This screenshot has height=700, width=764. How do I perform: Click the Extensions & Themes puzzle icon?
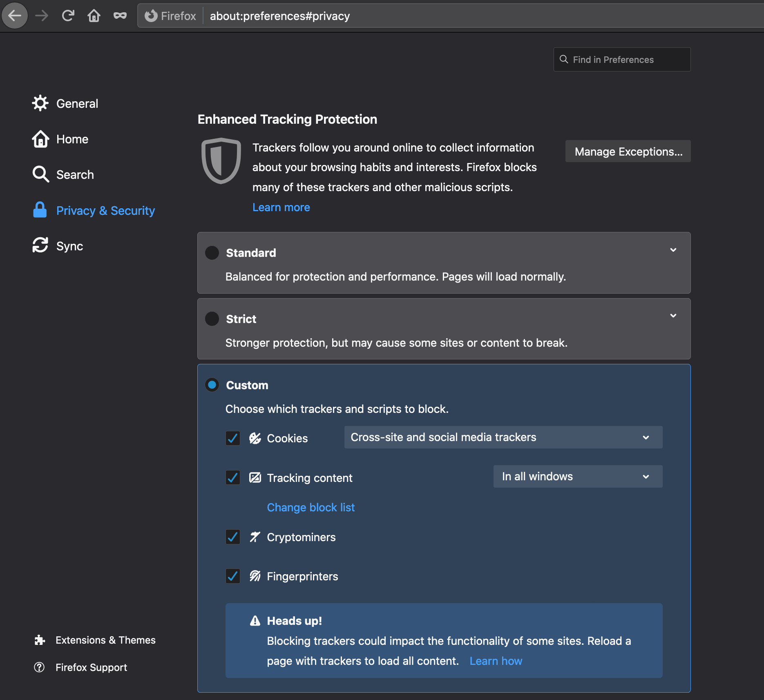(x=40, y=640)
